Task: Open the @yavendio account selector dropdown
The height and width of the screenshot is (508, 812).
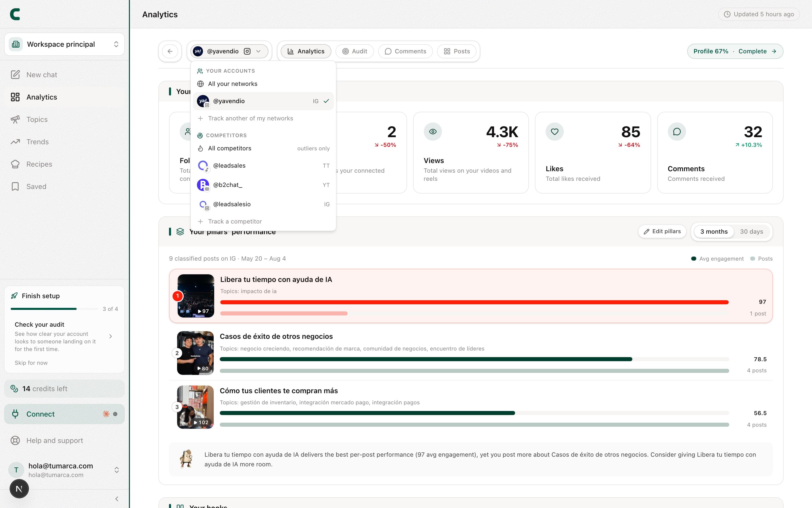Action: pos(229,51)
